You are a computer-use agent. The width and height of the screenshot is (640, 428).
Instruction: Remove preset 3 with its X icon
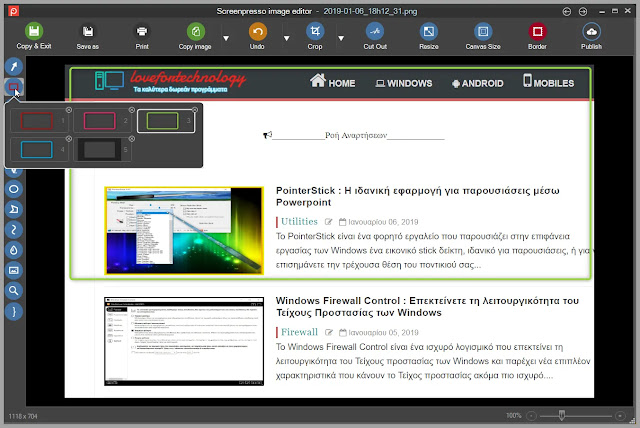pos(195,110)
